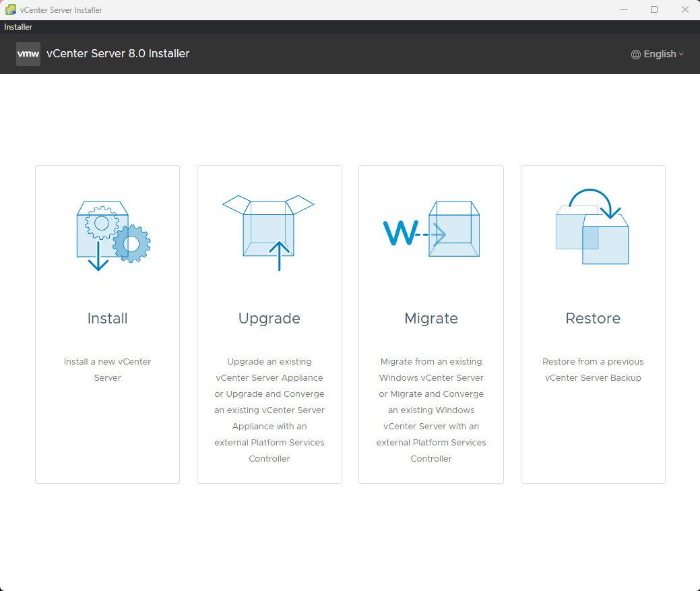Click 'Install a new vCenter Server' description
700x591 pixels.
(108, 369)
